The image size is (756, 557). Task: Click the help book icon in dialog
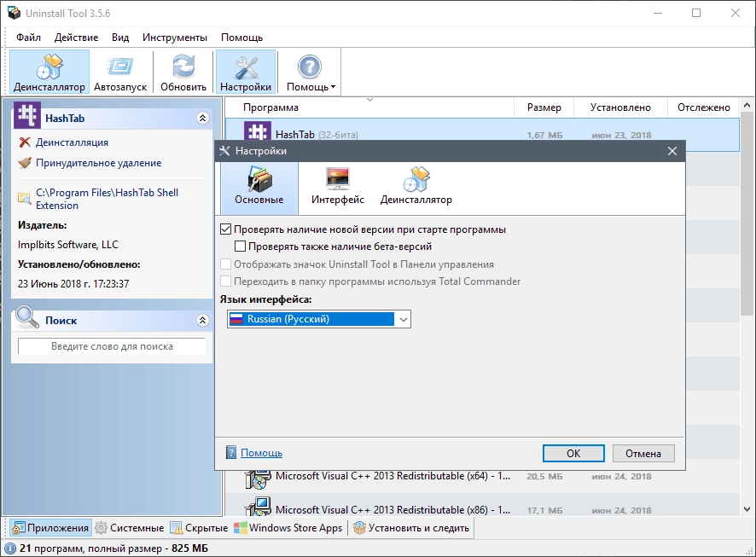tap(231, 452)
